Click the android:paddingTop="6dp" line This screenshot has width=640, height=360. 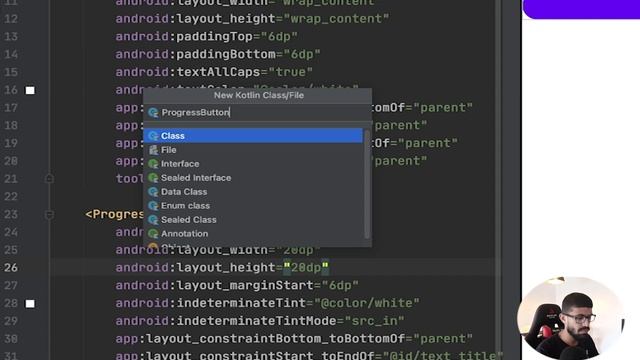207,37
